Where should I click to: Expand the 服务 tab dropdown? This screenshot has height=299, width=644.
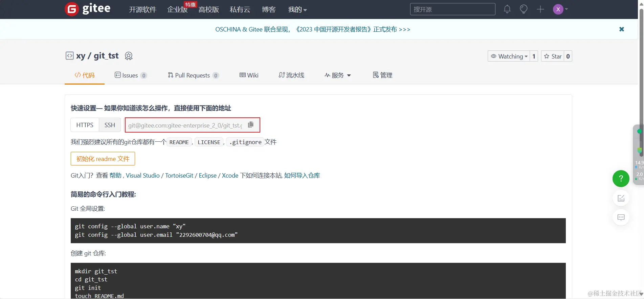tap(338, 75)
